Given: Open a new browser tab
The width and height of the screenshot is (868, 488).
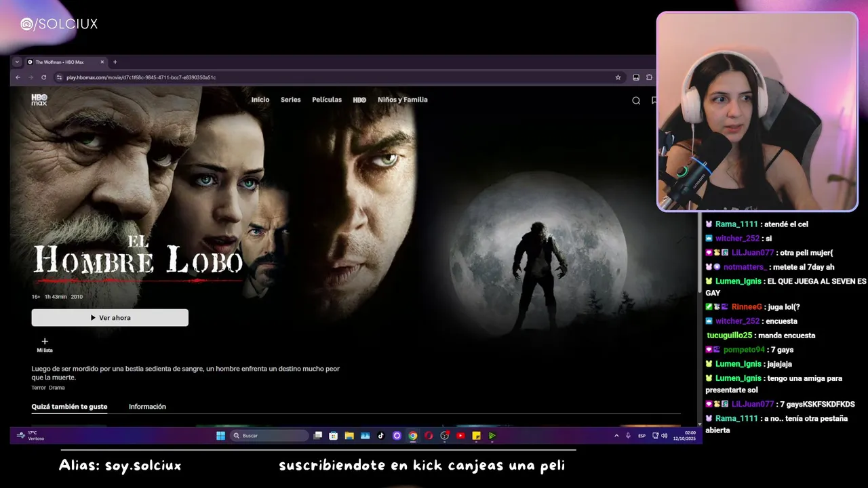Looking at the screenshot, I should pos(115,62).
